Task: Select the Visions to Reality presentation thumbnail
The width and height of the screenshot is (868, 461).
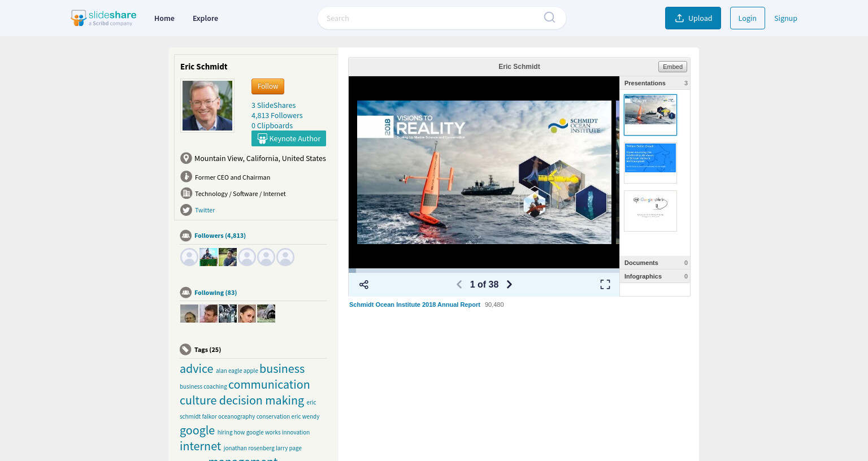Action: coord(650,115)
